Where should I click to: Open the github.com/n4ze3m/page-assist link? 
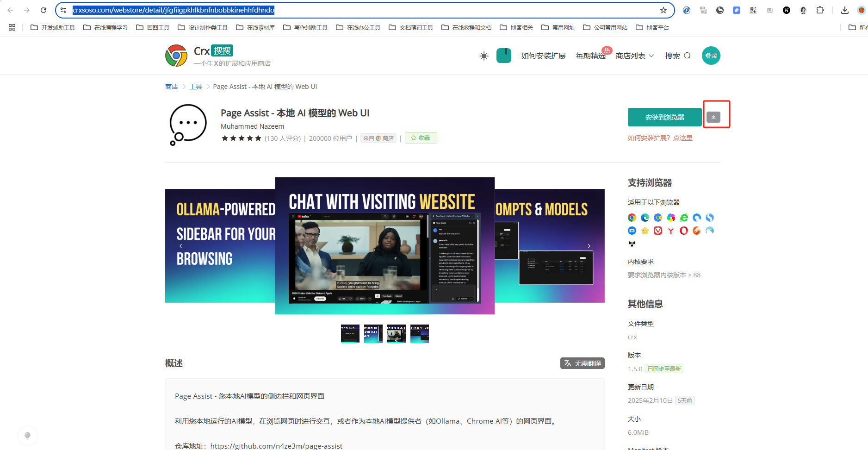(276, 446)
